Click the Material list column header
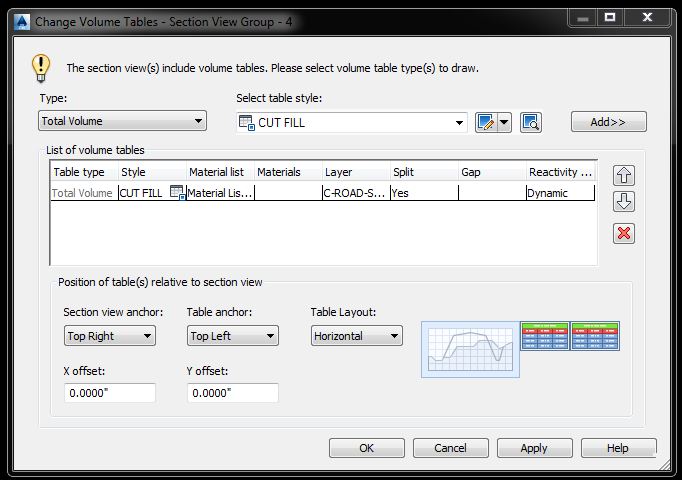 click(x=220, y=172)
